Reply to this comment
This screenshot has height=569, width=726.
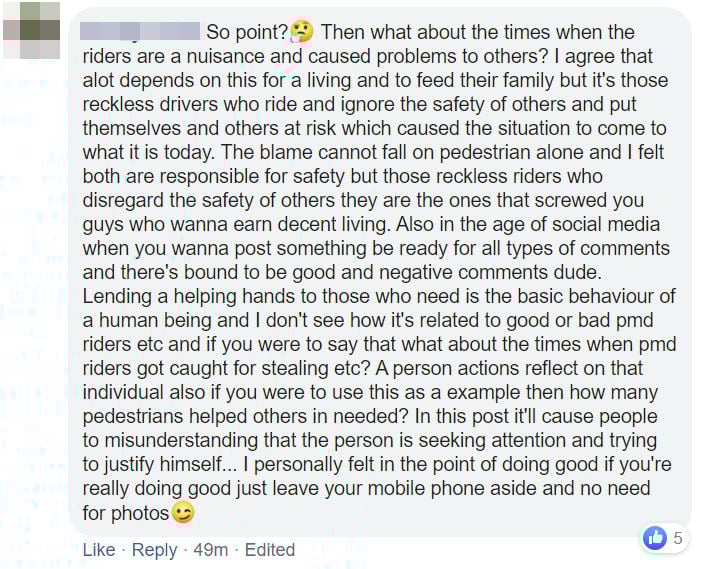pyautogui.click(x=154, y=549)
